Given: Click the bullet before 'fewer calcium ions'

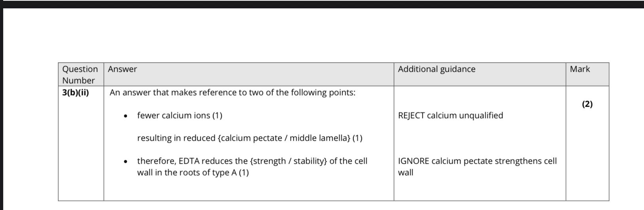Looking at the screenshot, I should tap(125, 116).
